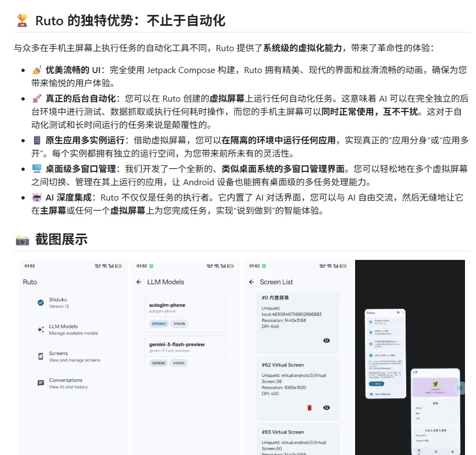The height and width of the screenshot is (455, 476).
Task: Click the trophy emoji in the top heading
Action: click(x=22, y=21)
